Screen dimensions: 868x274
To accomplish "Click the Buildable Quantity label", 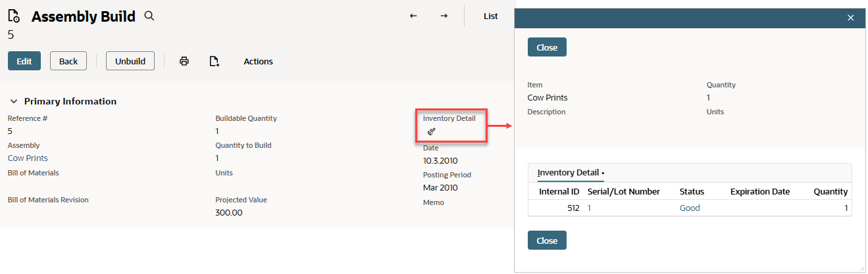I will [x=246, y=118].
